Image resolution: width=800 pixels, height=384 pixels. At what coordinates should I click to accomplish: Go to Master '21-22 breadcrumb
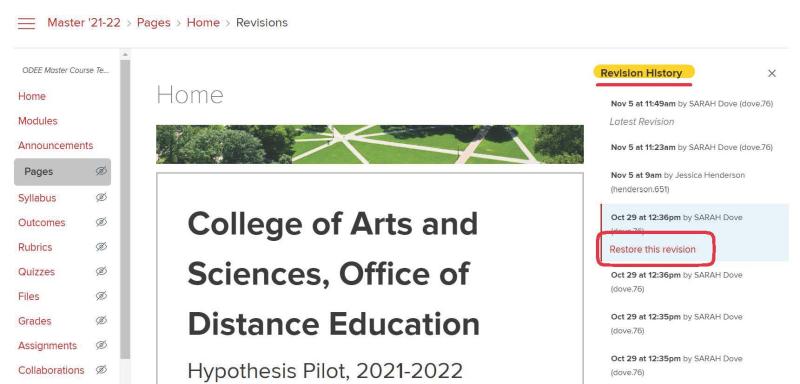[84, 22]
